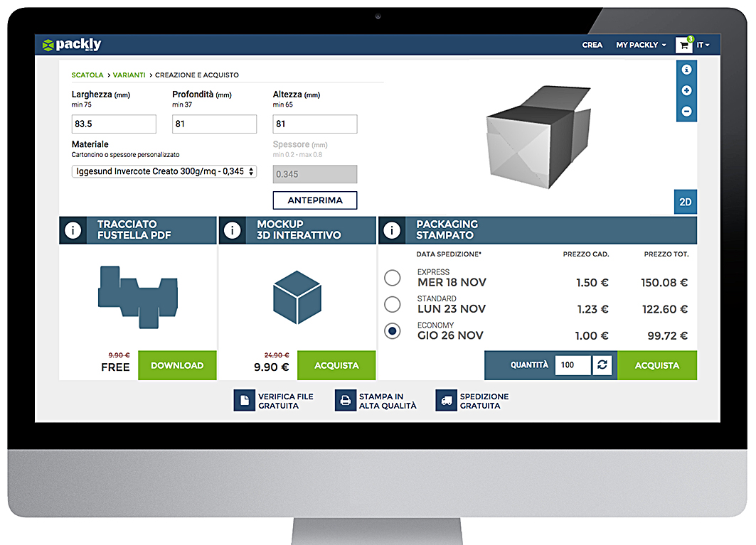Click the Verifica File Gratuita document icon
Screen dimensions: 756x545
(245, 401)
